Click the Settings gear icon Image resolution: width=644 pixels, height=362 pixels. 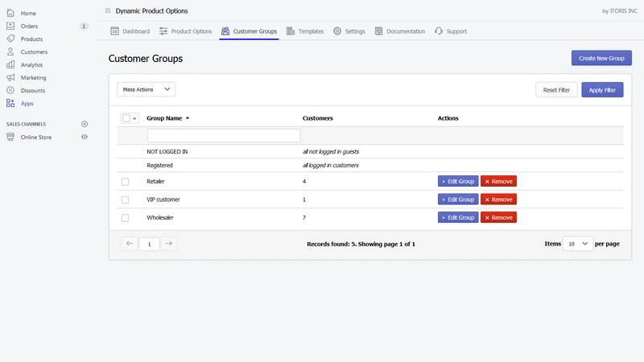[x=337, y=31]
